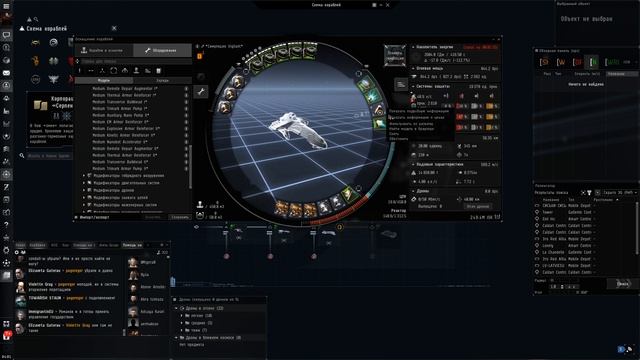
Task: Open the lines menu icon beside low slots
Action: 401,84
